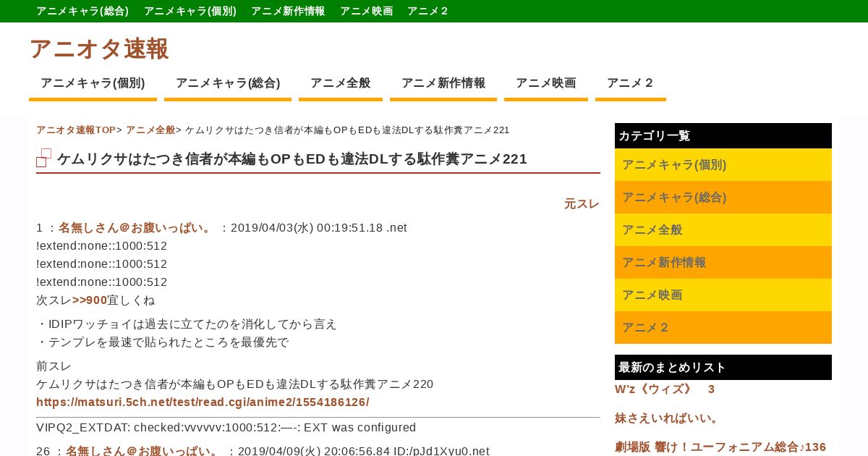Open アニメキャラ(個別) in the green top bar
The image size is (868, 456).
click(x=190, y=11)
